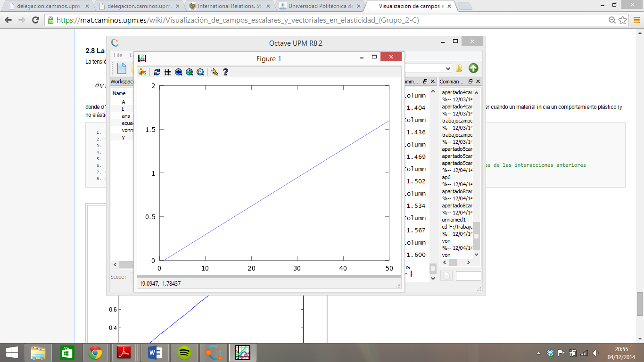Undock the Command Window panel
Image resolution: width=644 pixels, height=362 pixels.
424,82
